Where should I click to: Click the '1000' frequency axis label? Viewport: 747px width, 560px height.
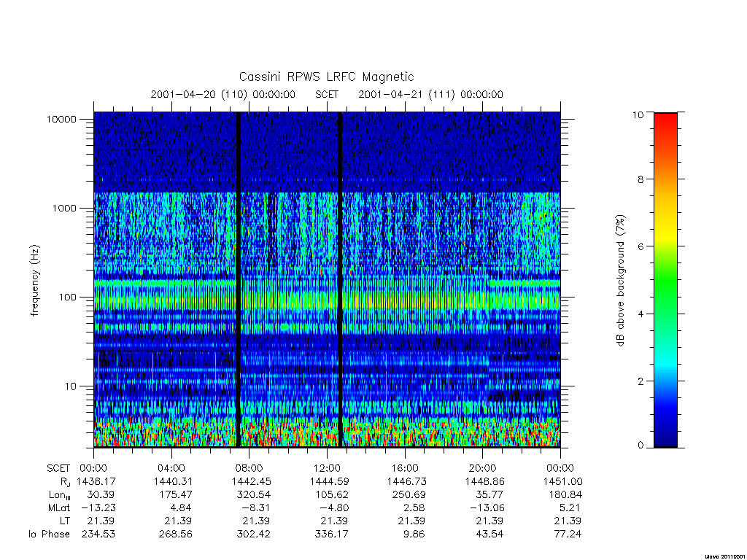(64, 208)
